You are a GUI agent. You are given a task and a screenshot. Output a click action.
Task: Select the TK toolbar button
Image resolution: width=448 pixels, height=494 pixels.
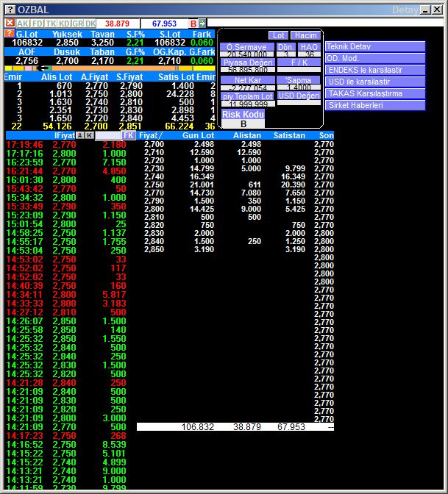click(51, 24)
